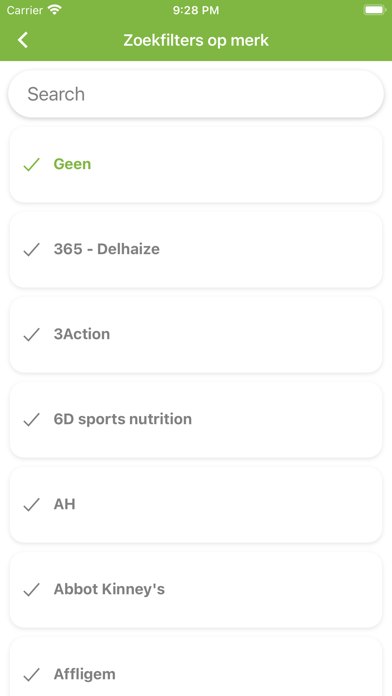Select the Geen brand filter row
The image size is (392, 696).
[196, 165]
